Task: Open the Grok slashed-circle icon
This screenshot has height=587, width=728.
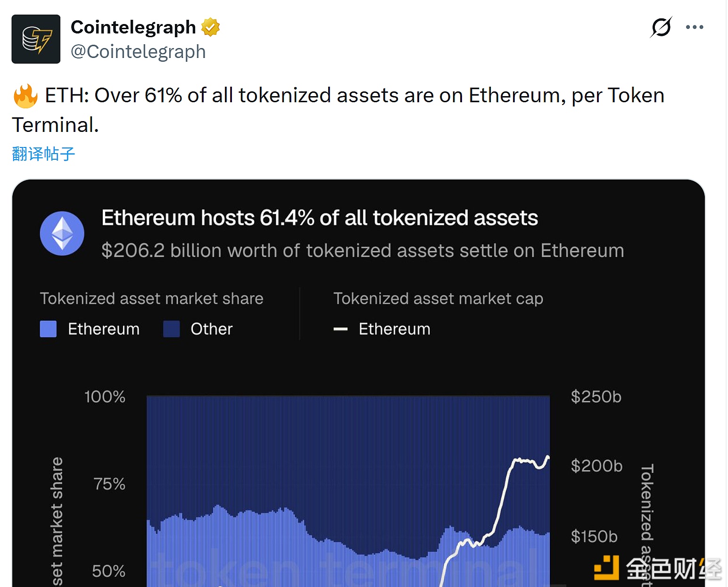Action: 661,27
